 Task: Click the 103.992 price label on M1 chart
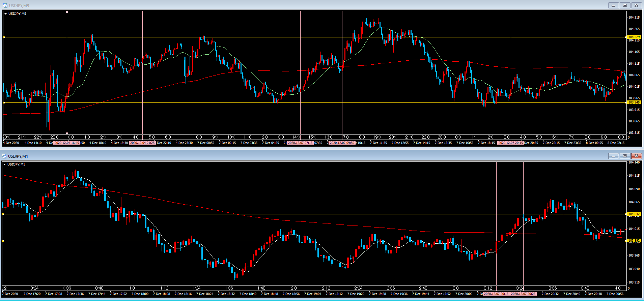(x=634, y=241)
